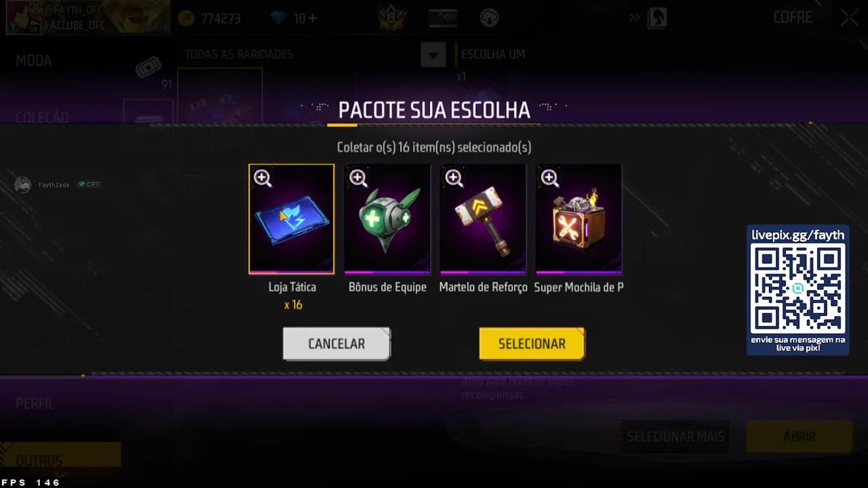The width and height of the screenshot is (868, 488).
Task: Pick the Martelo de Reforço hammer
Action: (x=483, y=219)
